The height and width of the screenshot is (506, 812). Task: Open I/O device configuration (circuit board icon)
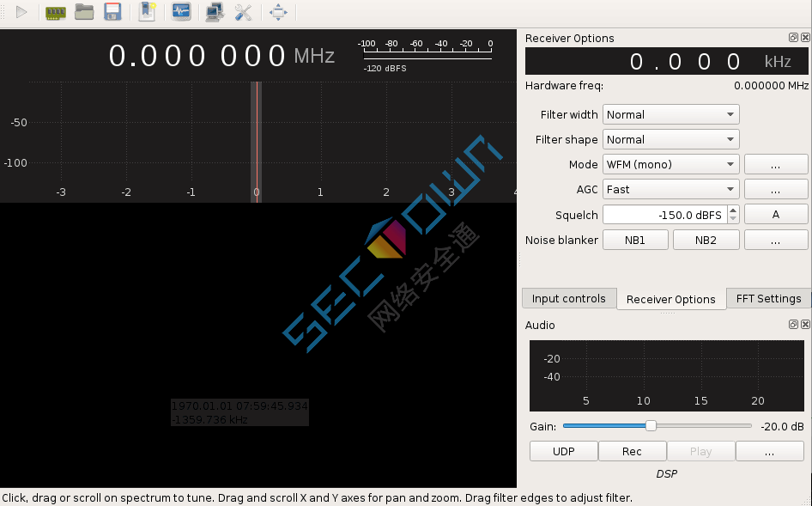pyautogui.click(x=56, y=12)
